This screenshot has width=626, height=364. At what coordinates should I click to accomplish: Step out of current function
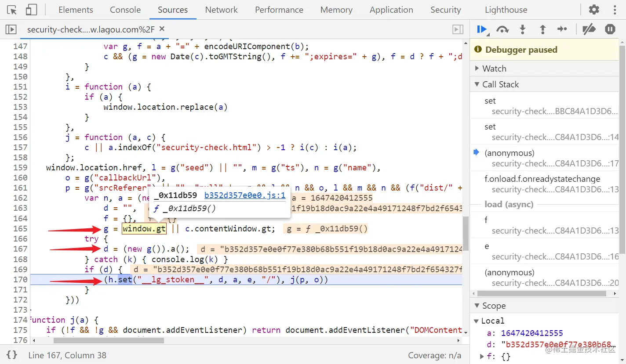[543, 29]
